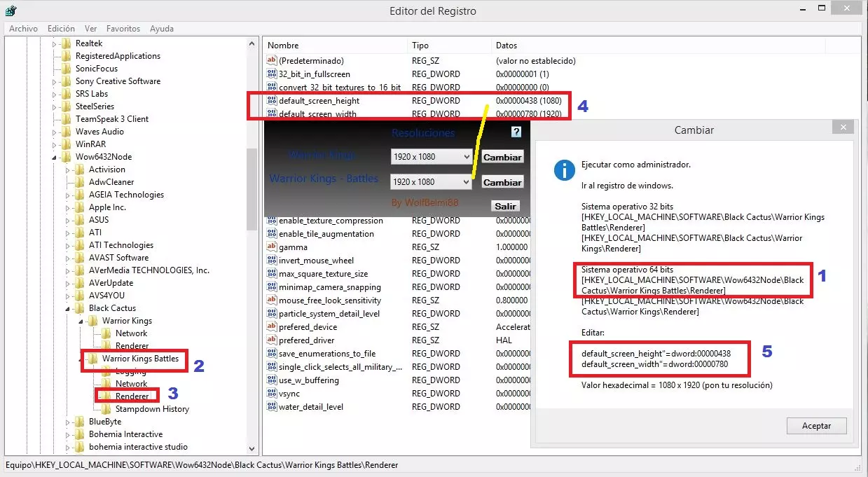Click the Registry Editor app icon in title bar

12,11
